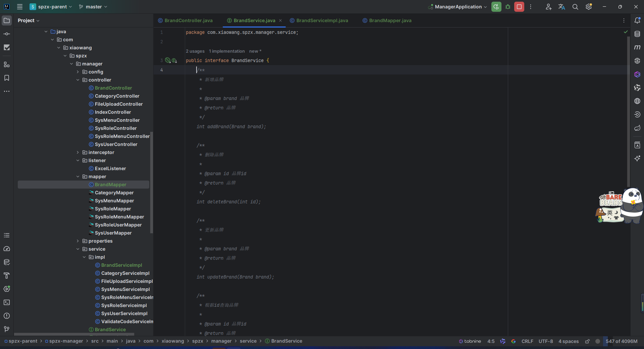Show more tool windows ellipsis
This screenshot has width=644, height=349.
[7, 91]
